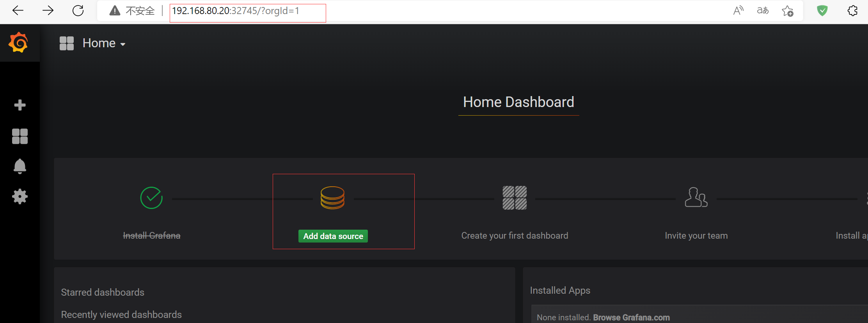Click the translate page icon
The image size is (868, 323).
[x=763, y=11]
